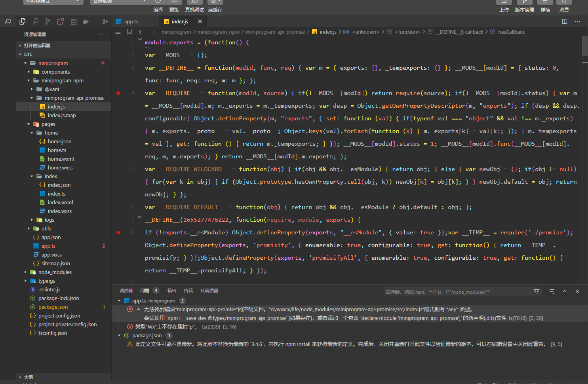Expand the 大纲 outline section
Screen dimensions: 588x384
point(64,377)
